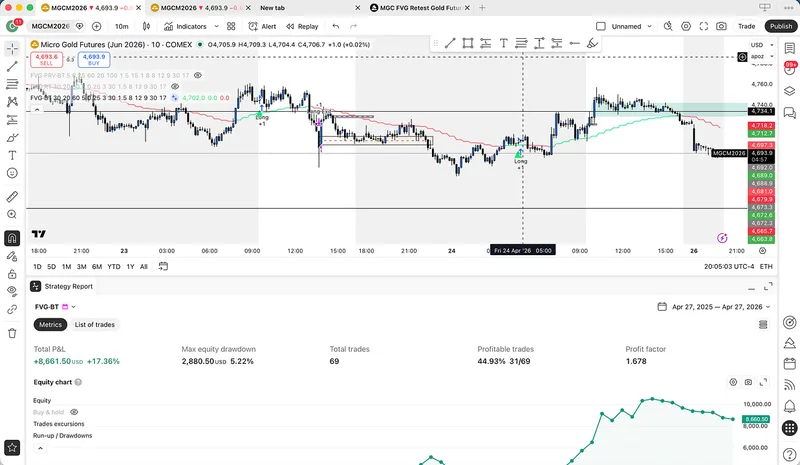The height and width of the screenshot is (465, 800).
Task: Toggle lock all drawing tools
Action: click(12, 274)
